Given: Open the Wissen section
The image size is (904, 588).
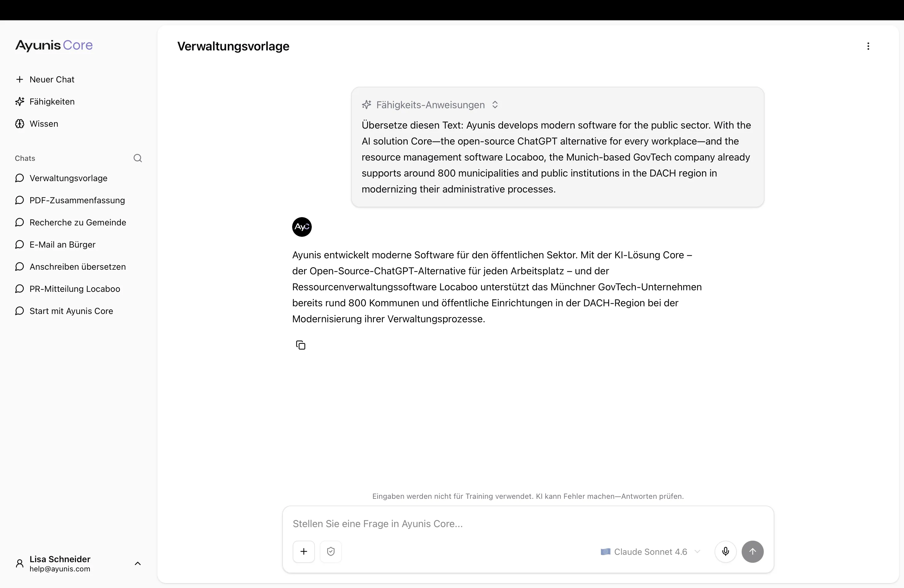Looking at the screenshot, I should coord(44,124).
